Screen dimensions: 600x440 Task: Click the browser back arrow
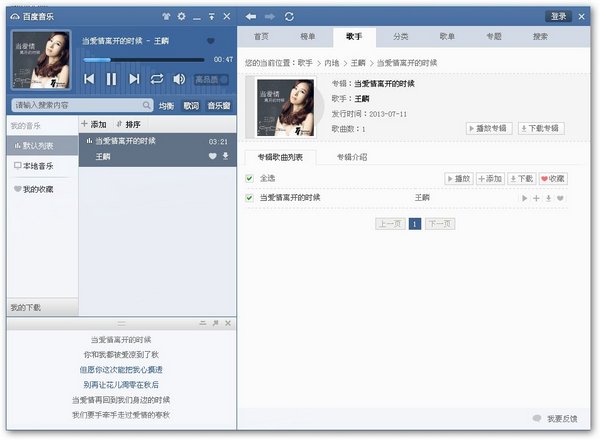coord(250,17)
